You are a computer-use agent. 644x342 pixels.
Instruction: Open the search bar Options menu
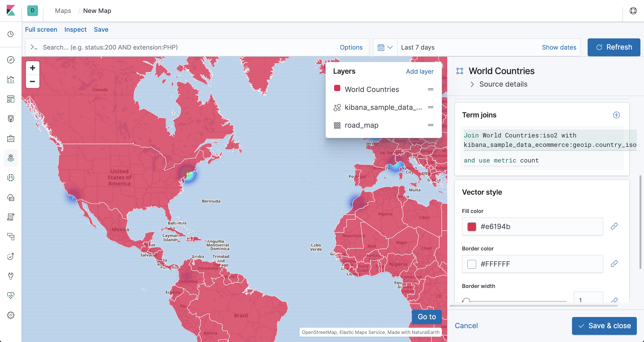[x=351, y=47]
